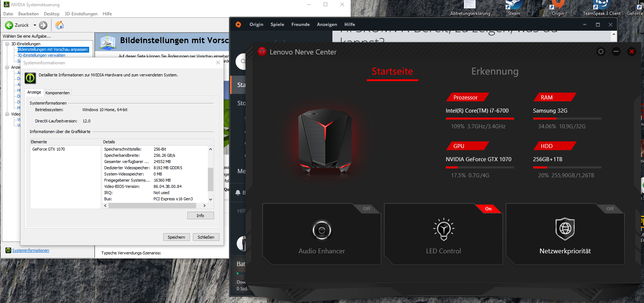Click the Prozessor usage bar
644x303 pixels.
pos(480,118)
